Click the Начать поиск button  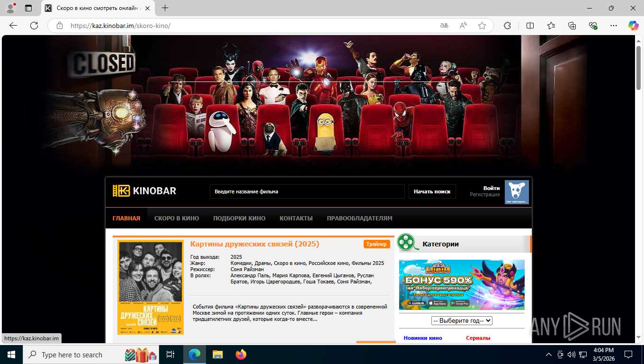coord(432,191)
